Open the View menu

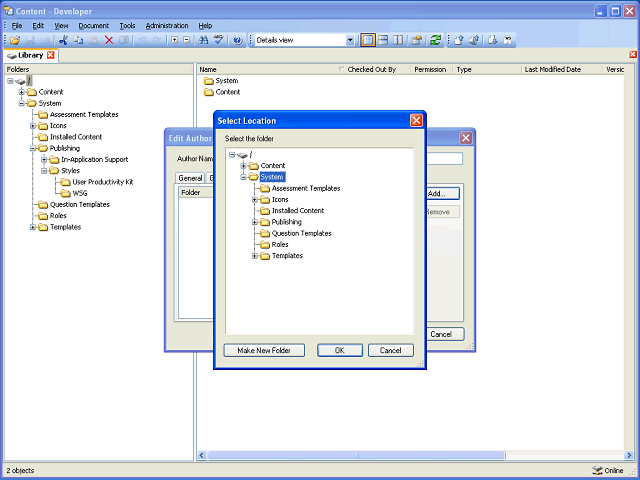[61, 26]
